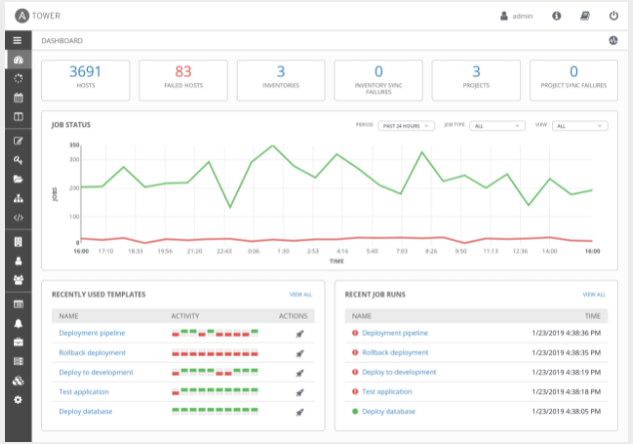633x444 pixels.
Task: Open Deploy to development in Recent Job Runs
Action: click(x=399, y=372)
